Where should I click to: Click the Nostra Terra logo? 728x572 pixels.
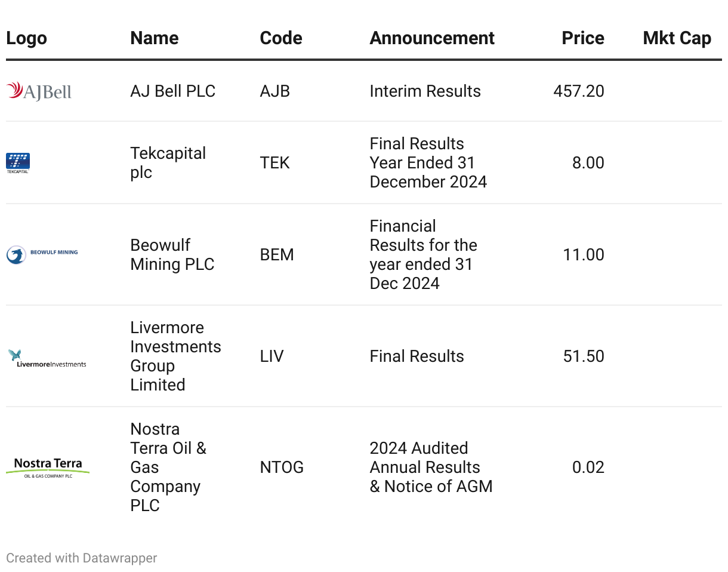coord(48,467)
